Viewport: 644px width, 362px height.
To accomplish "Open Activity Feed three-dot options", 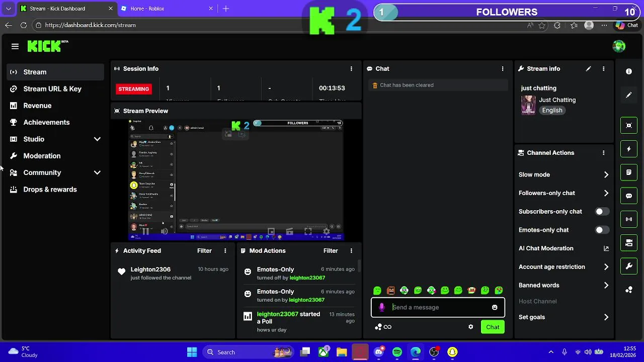I will 225,251.
